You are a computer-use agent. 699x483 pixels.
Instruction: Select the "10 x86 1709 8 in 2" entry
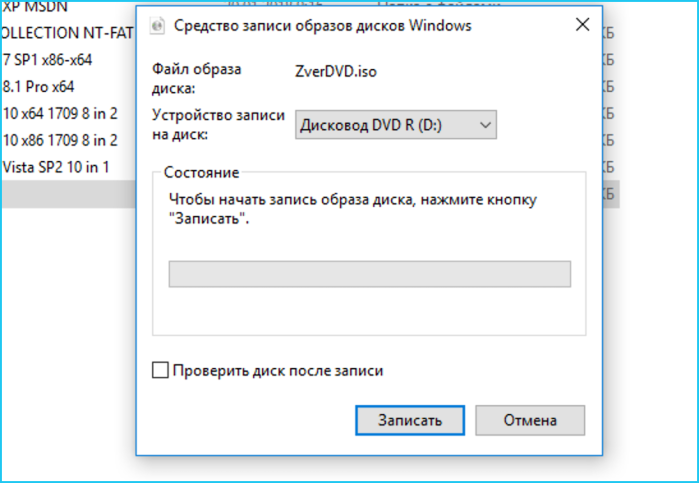(x=60, y=140)
